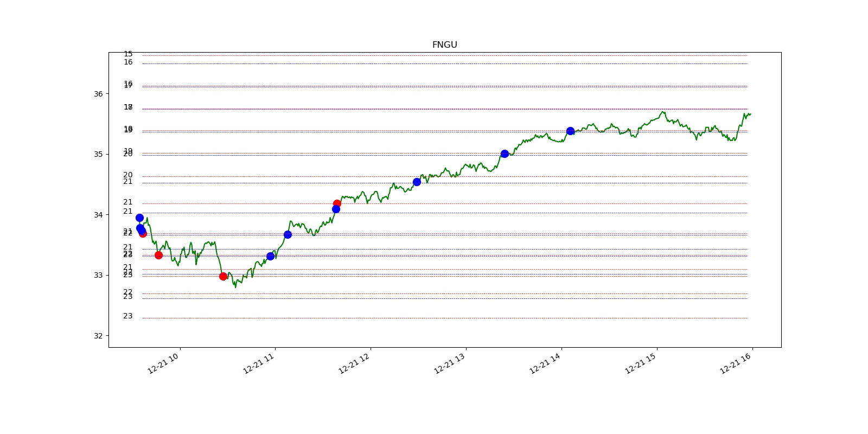868x434 pixels.
Task: Click the blue marker just after 12-21 11
Action: click(x=288, y=234)
